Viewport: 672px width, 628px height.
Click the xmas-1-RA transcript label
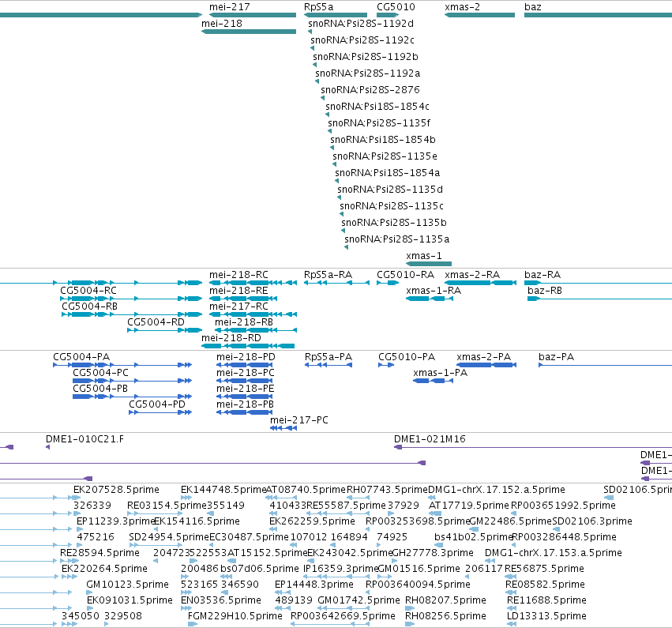434,291
